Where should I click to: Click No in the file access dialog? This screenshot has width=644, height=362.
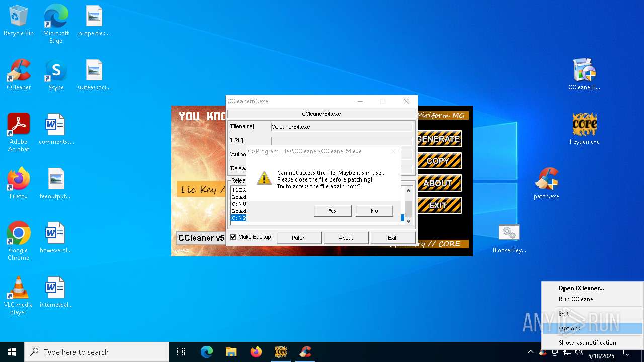point(374,211)
